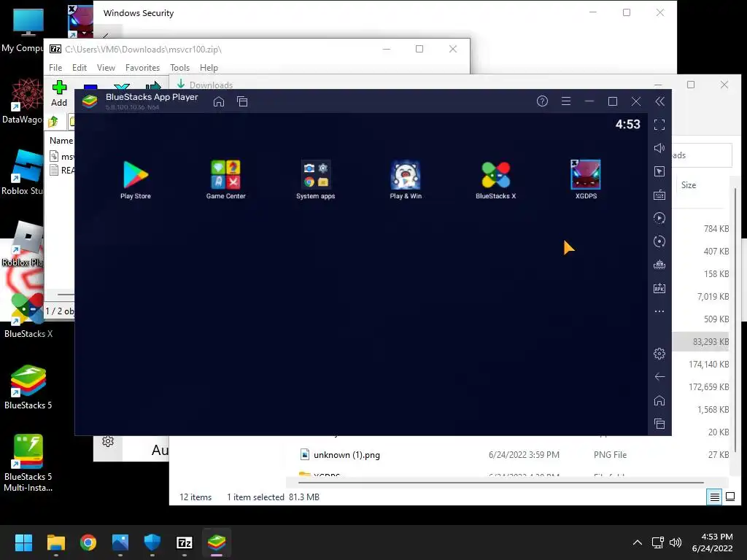Image resolution: width=747 pixels, height=560 pixels.
Task: Open the Play Store app in BlueStacks
Action: click(x=135, y=179)
